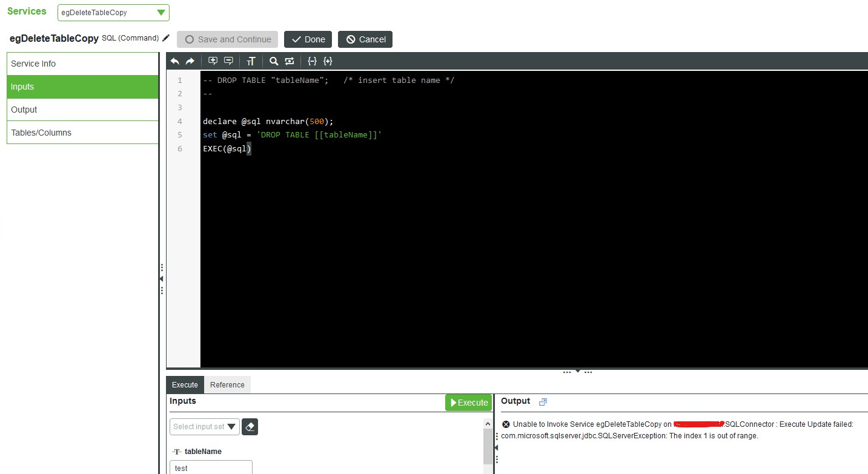Screen dimensions: 868x474
Task: Edit service name with pencil icon
Action: 166,38
